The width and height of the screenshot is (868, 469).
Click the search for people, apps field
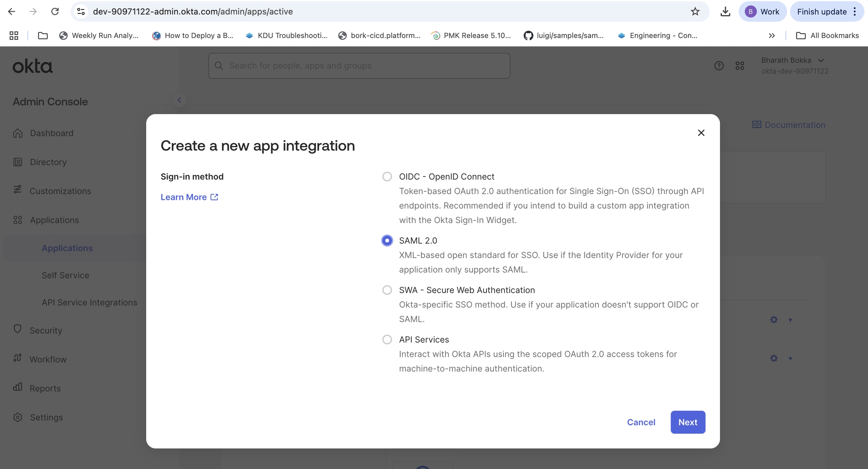click(359, 66)
